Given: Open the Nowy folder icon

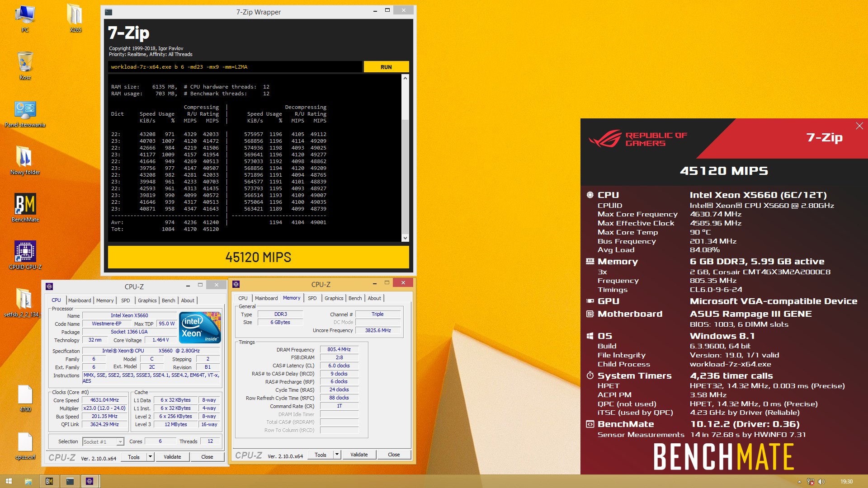Looking at the screenshot, I should [25, 160].
